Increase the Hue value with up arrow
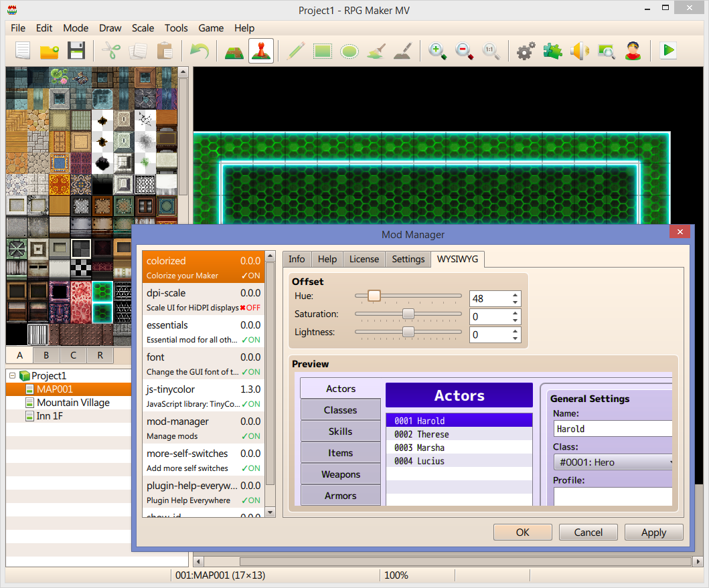This screenshot has width=709, height=588. [515, 295]
